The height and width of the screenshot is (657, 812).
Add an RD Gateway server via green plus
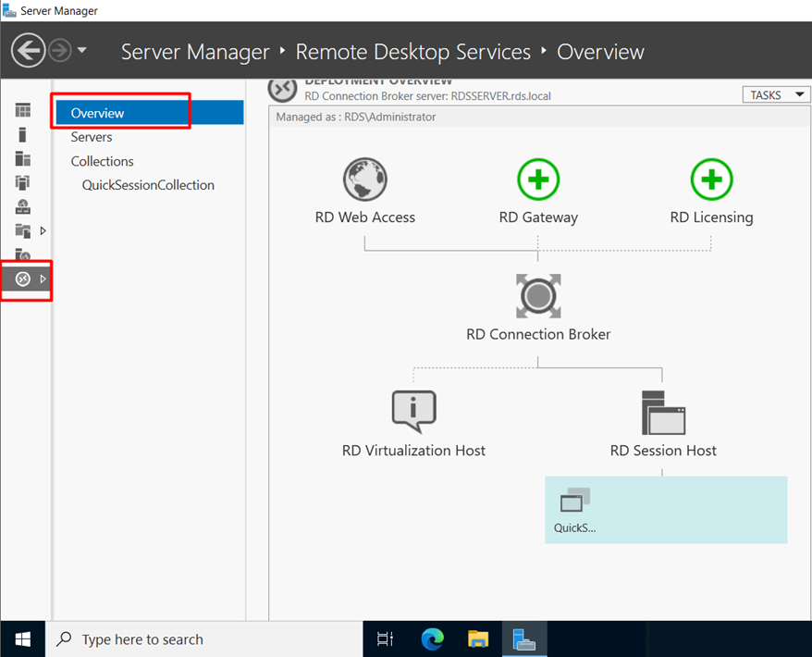[x=538, y=180]
